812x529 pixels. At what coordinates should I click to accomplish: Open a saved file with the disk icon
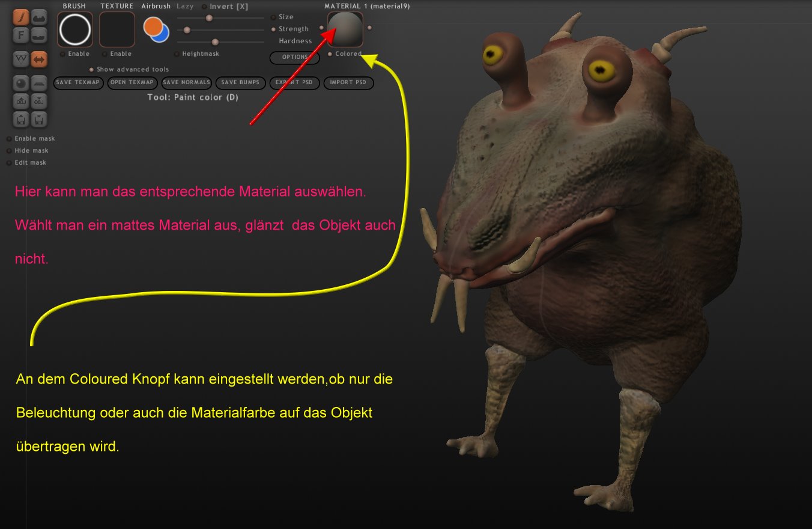point(21,119)
